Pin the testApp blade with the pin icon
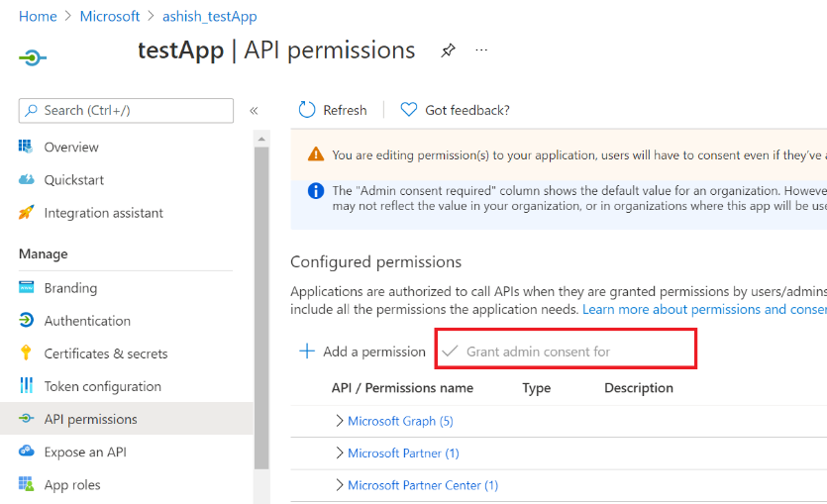The height and width of the screenshot is (504, 827). [448, 50]
